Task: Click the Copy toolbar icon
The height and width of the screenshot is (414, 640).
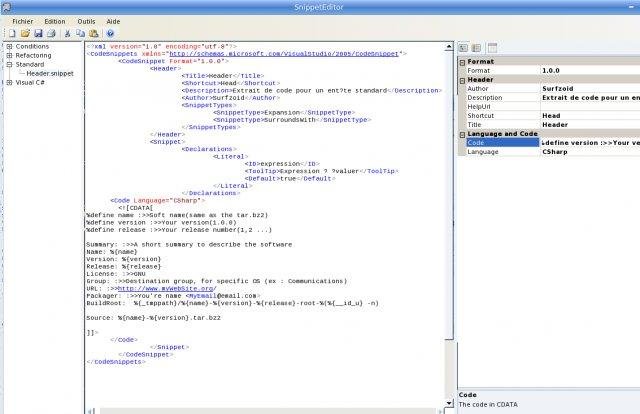Action: coord(81,33)
